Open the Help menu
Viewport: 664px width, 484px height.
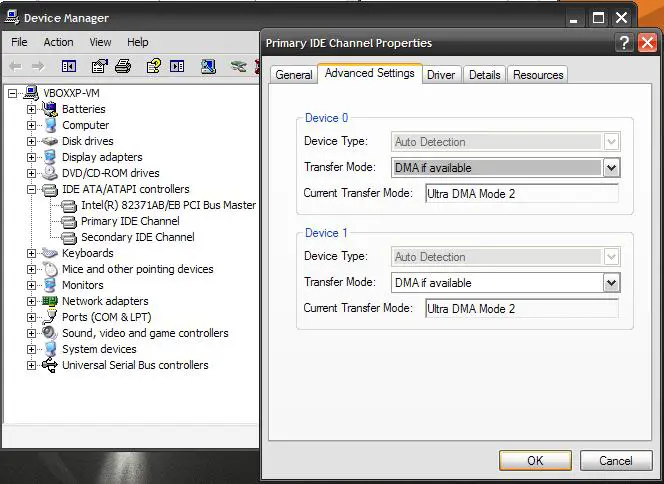[x=138, y=42]
